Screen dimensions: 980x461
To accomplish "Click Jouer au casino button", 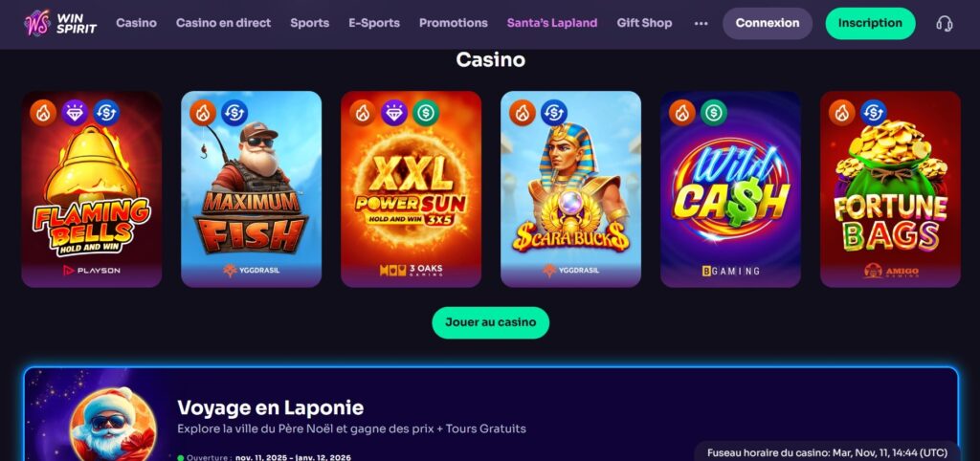I will tap(491, 323).
